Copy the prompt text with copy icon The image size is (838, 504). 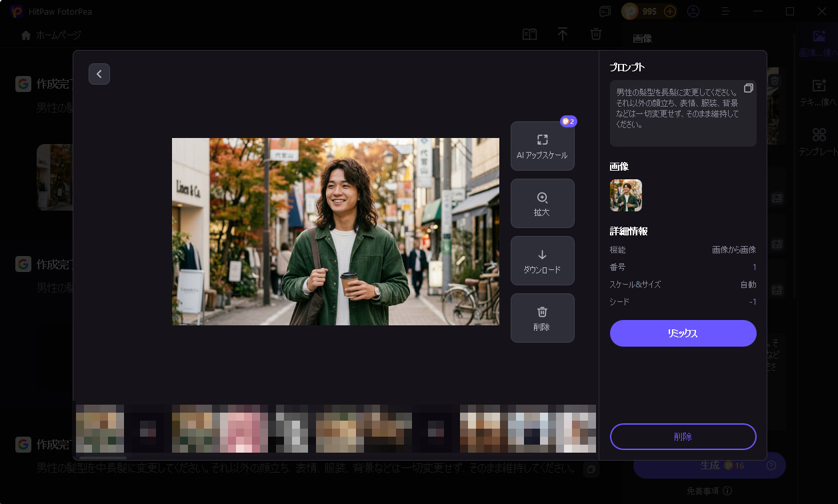(x=749, y=89)
